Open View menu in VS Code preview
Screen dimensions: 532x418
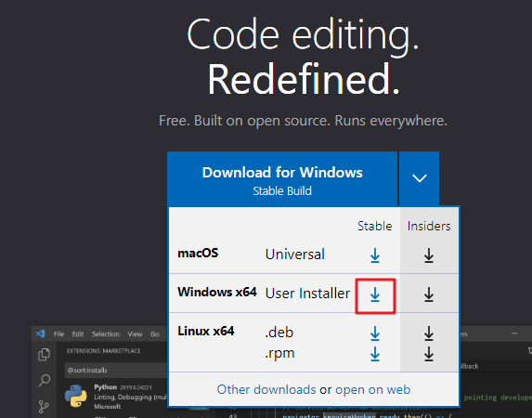(x=135, y=334)
